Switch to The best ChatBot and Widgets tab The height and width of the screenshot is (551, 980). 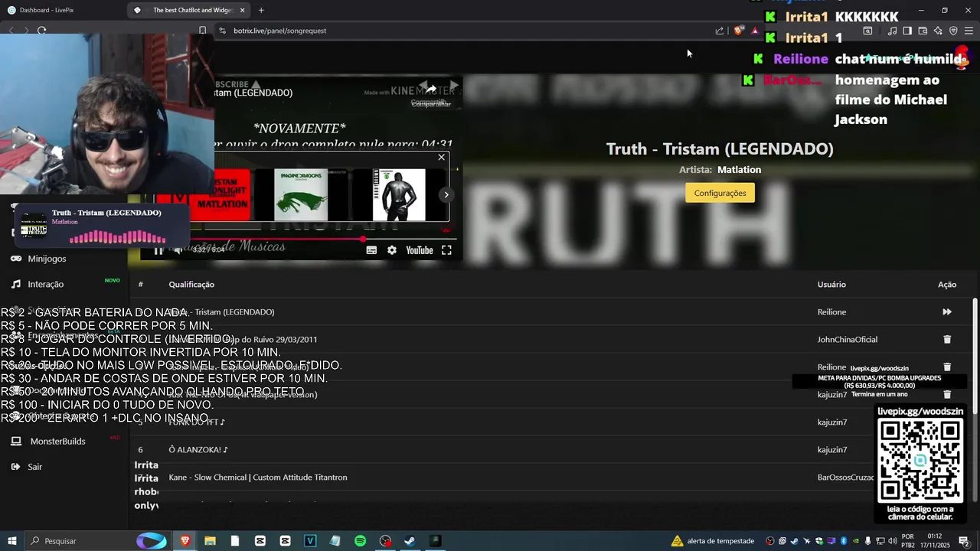point(188,10)
